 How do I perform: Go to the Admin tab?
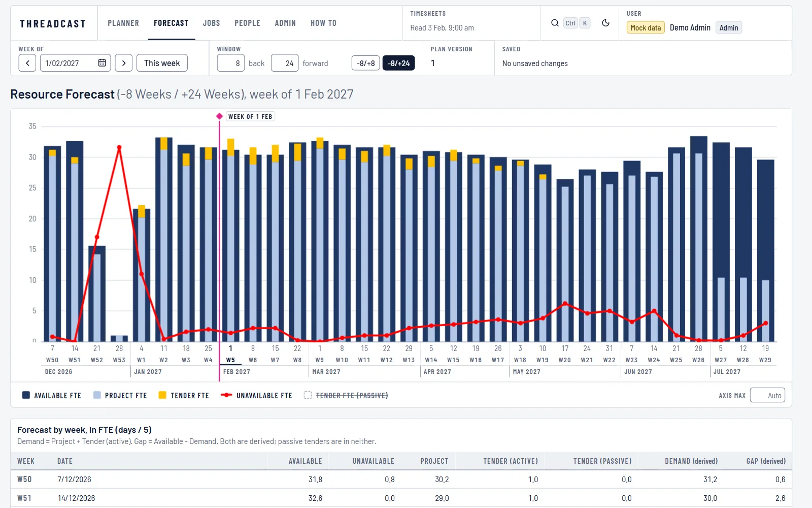pyautogui.click(x=285, y=23)
